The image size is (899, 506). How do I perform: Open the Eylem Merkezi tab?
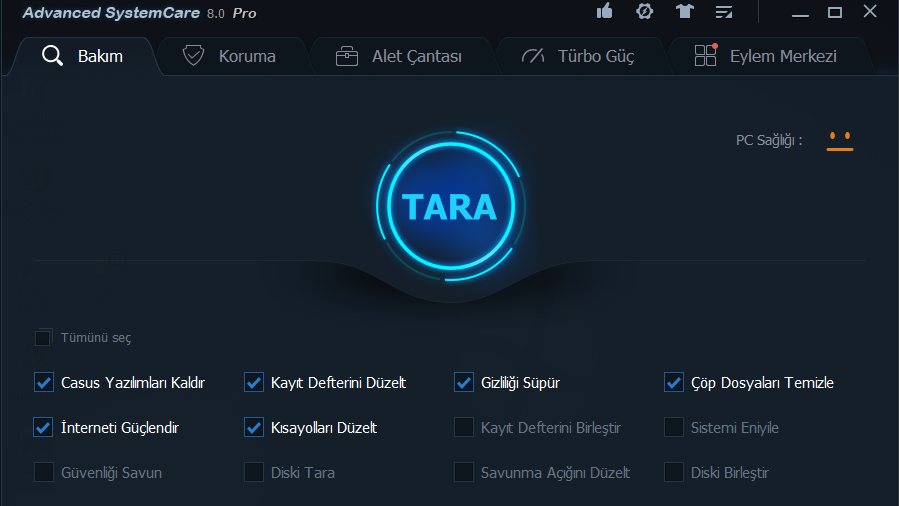click(765, 56)
